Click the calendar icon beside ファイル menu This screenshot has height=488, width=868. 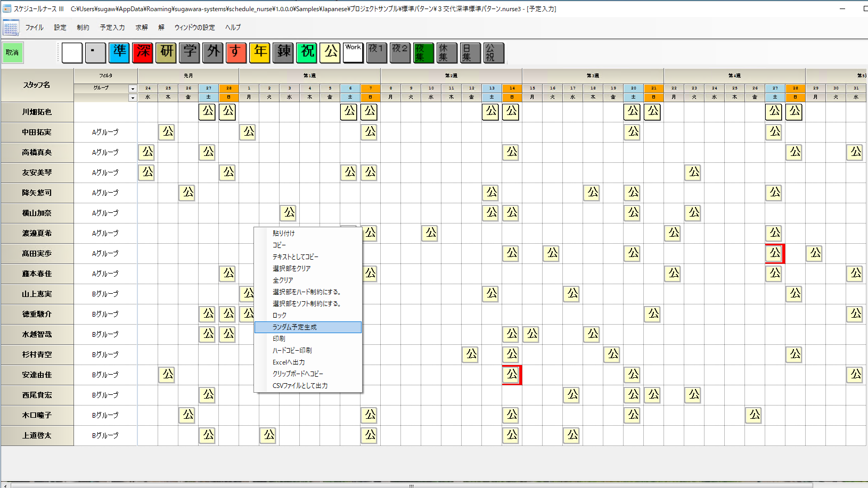click(x=11, y=28)
